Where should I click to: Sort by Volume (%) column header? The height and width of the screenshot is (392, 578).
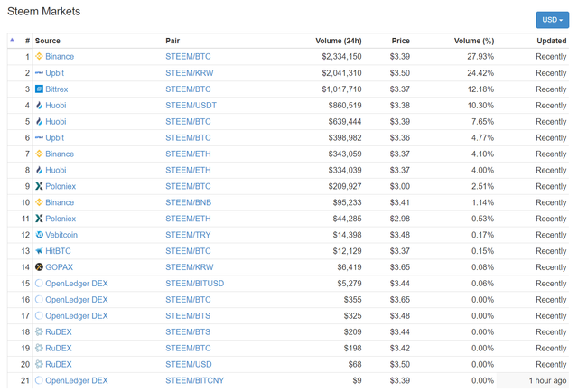point(473,41)
